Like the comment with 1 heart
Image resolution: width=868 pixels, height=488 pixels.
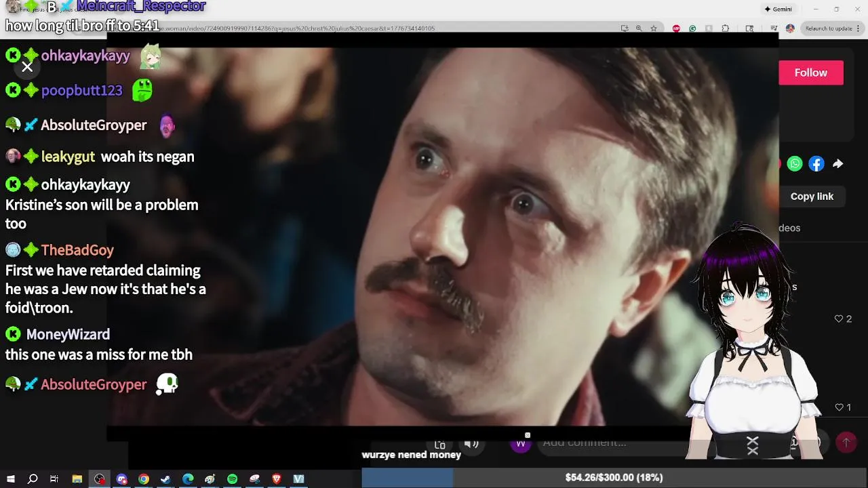[x=843, y=407]
